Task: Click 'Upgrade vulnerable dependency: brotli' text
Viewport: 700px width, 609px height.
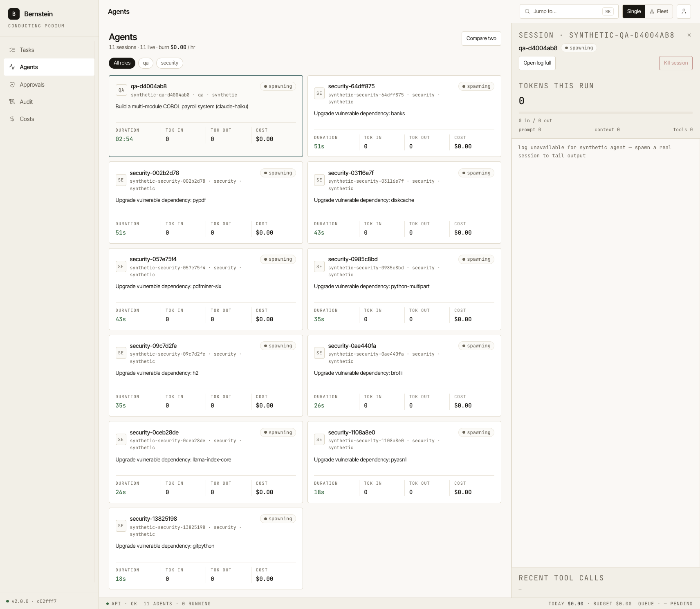Action: tap(358, 373)
